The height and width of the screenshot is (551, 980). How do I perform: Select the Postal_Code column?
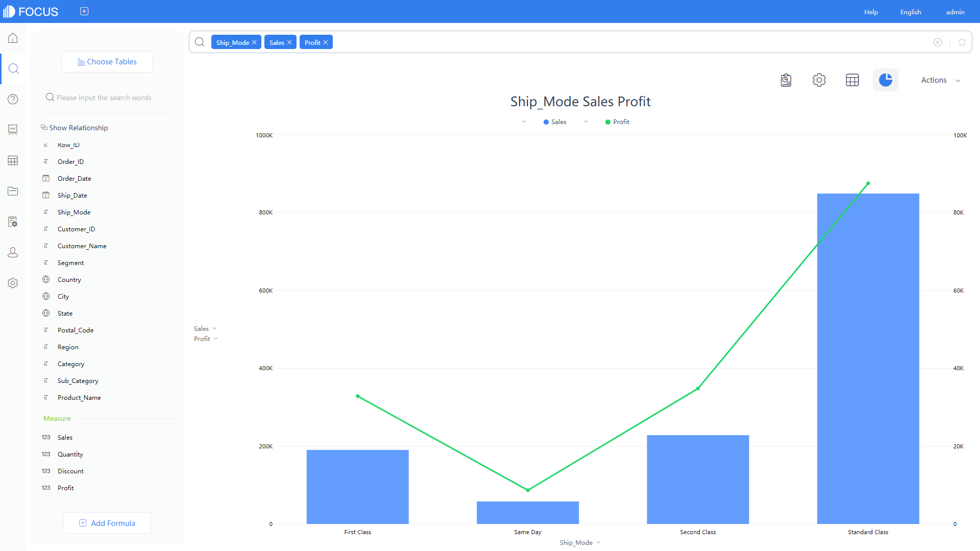(x=76, y=330)
